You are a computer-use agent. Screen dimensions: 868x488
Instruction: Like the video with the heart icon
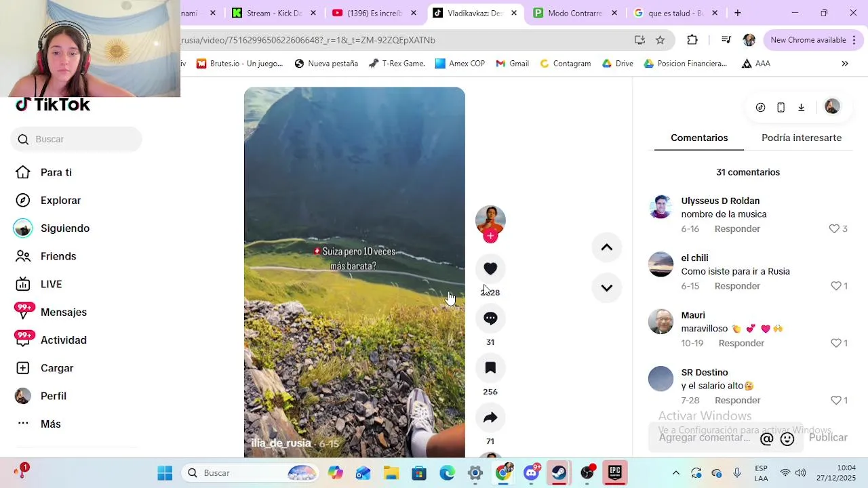[490, 268]
